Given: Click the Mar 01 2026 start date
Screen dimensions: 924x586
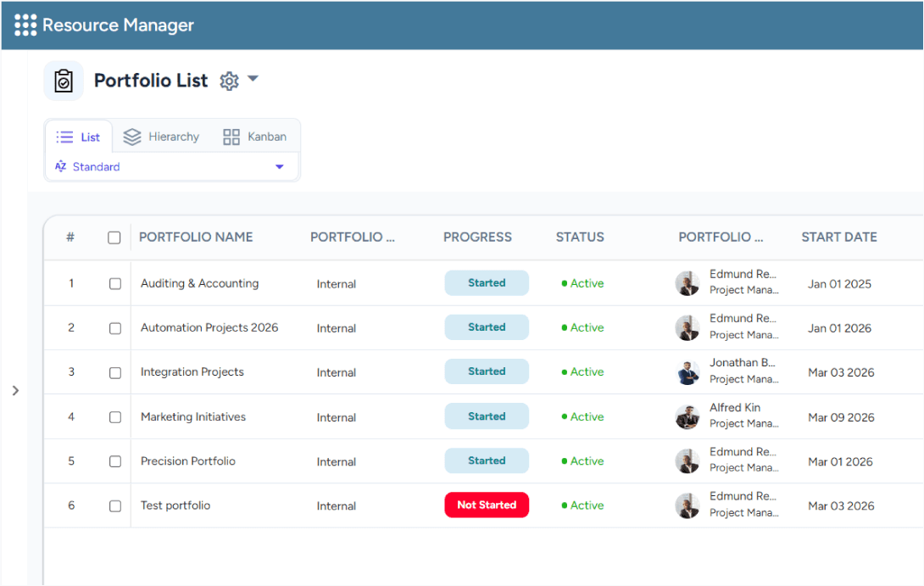Looking at the screenshot, I should 840,461.
